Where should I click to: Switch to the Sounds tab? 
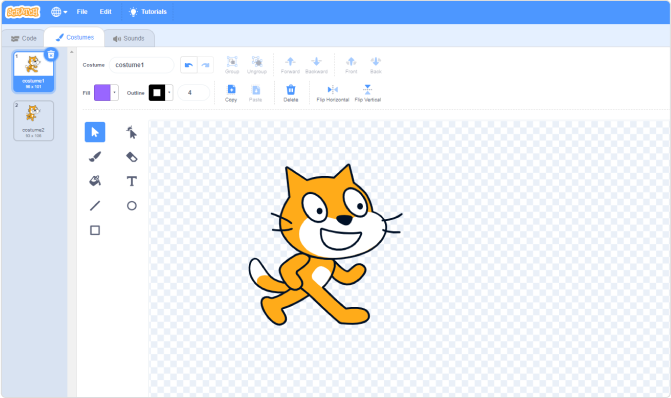(x=129, y=39)
